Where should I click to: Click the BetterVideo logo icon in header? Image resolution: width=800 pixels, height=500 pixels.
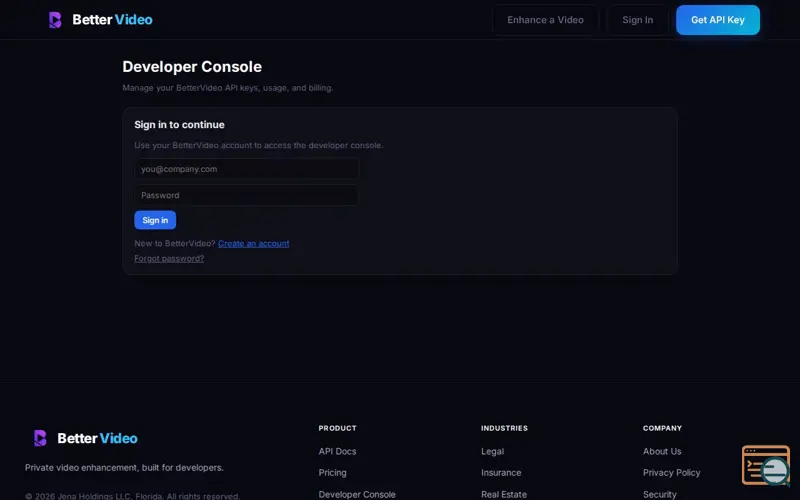click(55, 20)
